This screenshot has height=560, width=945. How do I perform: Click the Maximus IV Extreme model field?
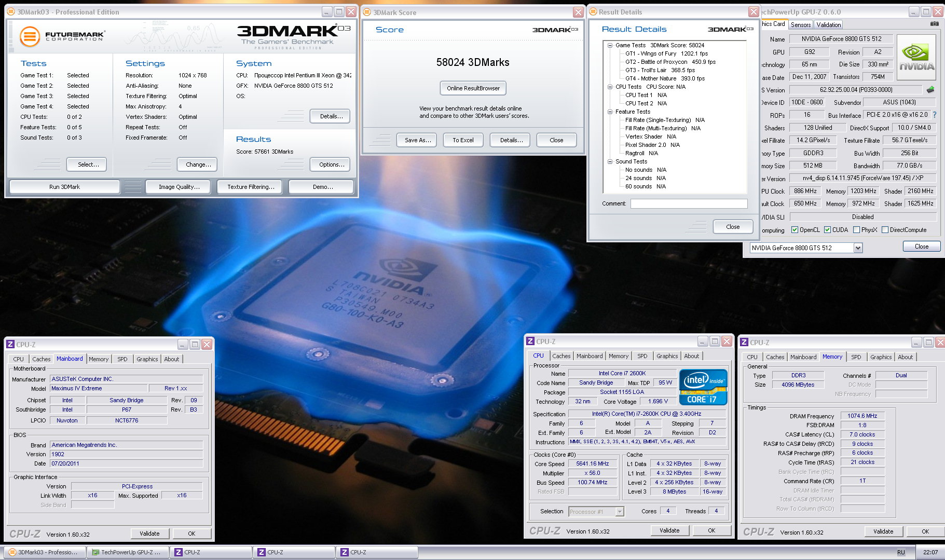pos(99,388)
